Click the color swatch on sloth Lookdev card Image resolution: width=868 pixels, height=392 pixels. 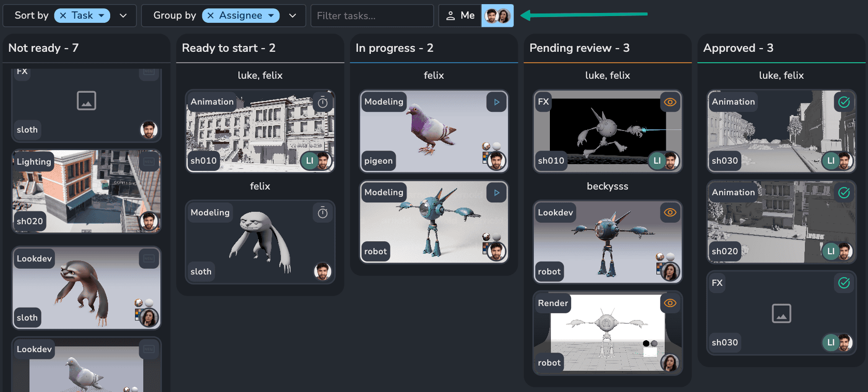(x=137, y=314)
